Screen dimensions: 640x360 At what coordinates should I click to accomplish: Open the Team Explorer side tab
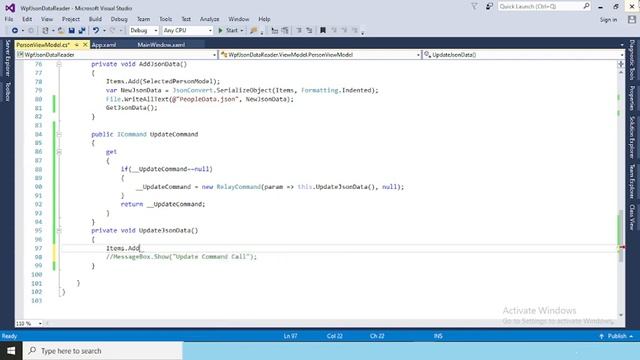(x=631, y=182)
